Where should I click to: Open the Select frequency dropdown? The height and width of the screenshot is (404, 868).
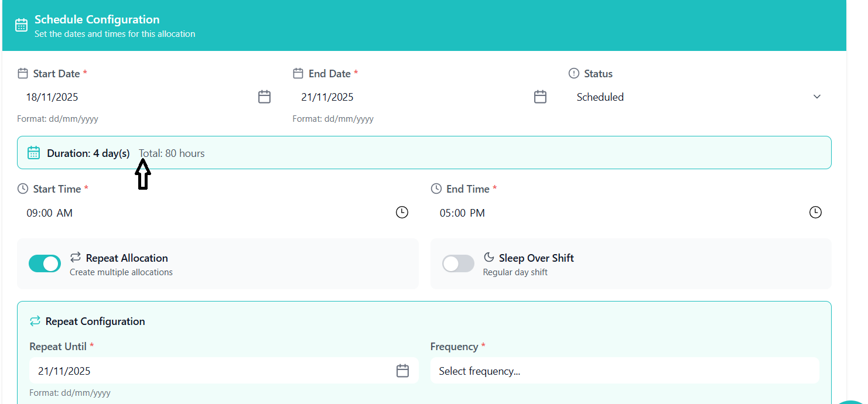click(x=624, y=371)
